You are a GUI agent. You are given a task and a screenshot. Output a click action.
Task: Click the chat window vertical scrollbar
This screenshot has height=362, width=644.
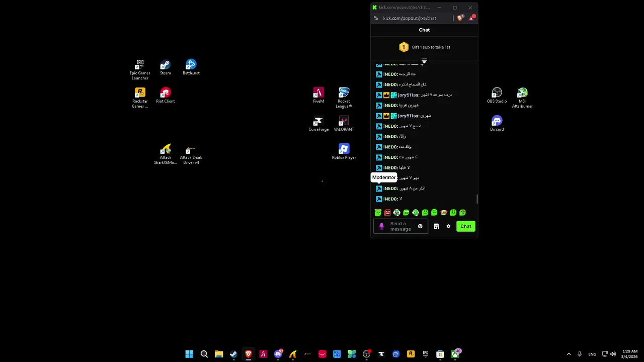[477, 200]
